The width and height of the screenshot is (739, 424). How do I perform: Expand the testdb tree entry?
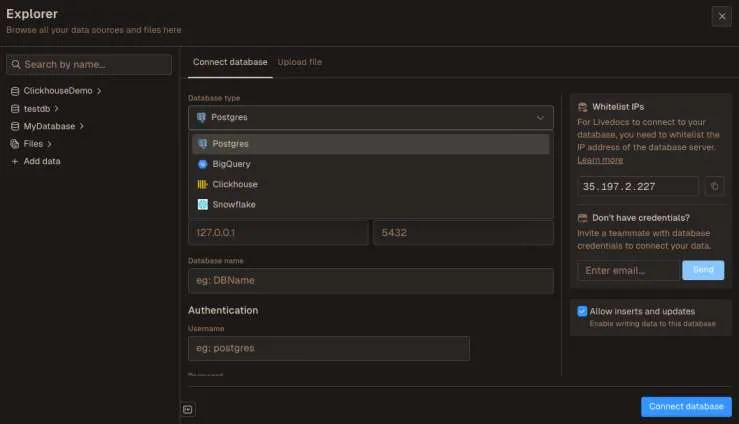[x=56, y=108]
